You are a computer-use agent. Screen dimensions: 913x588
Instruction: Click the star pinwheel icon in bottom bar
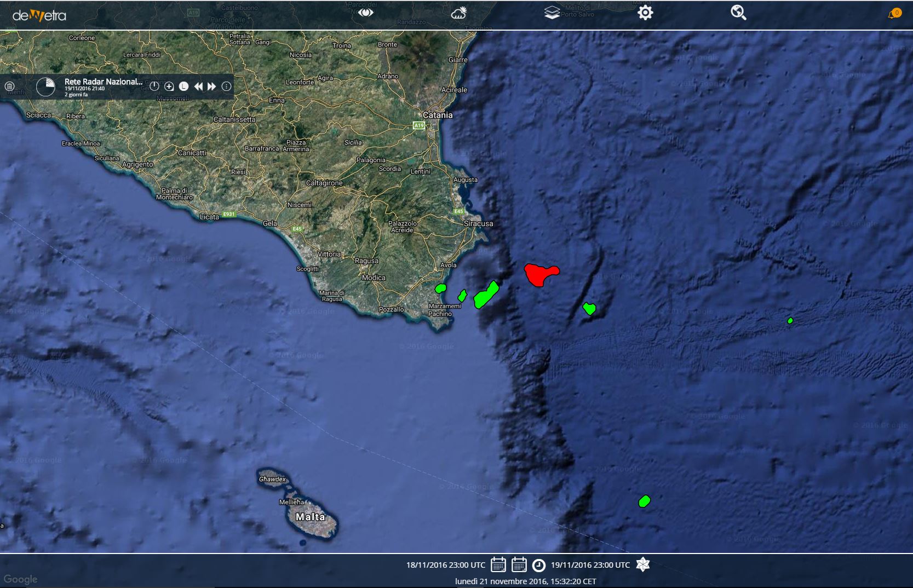643,564
